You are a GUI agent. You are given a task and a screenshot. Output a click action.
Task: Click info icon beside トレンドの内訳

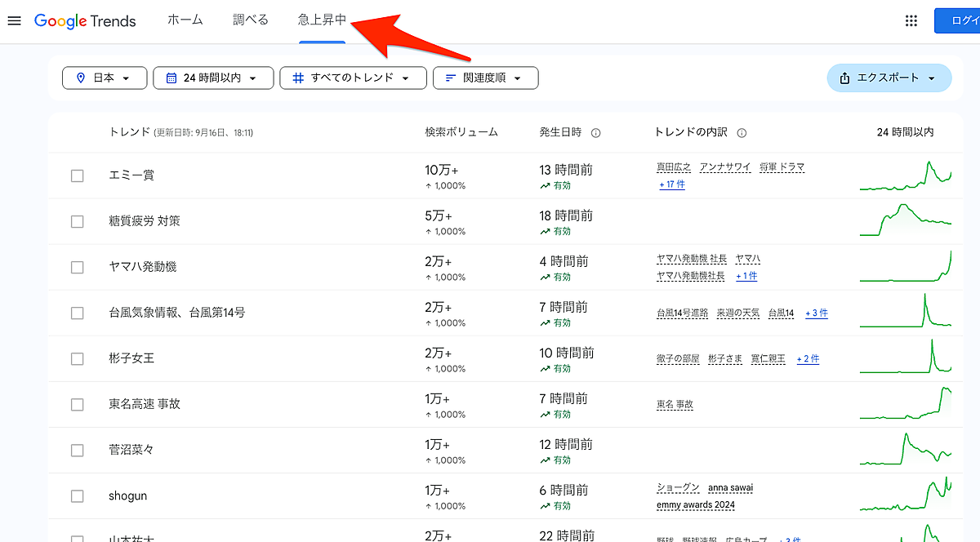(x=742, y=133)
